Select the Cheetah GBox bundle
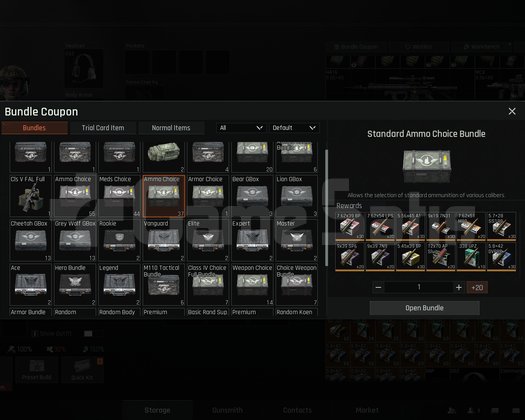 point(30,240)
